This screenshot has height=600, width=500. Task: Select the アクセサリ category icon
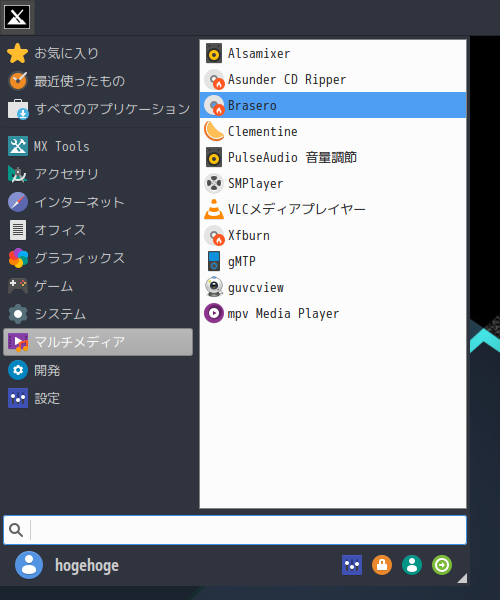(18, 174)
